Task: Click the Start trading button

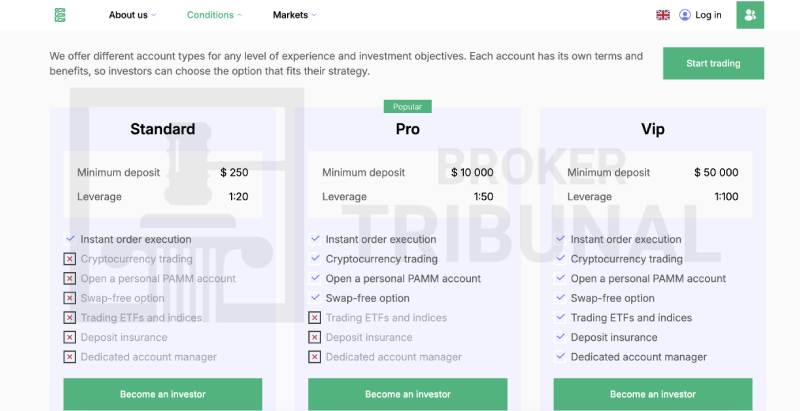Action: (x=713, y=63)
